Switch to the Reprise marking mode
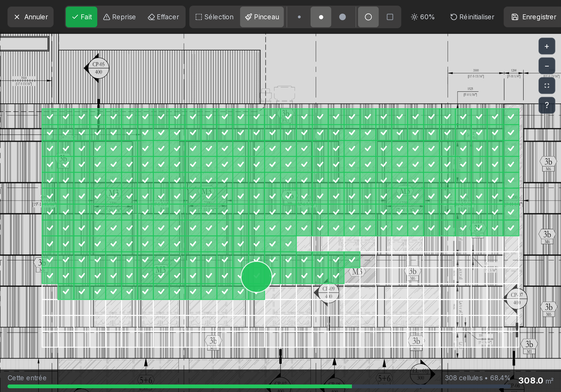 [119, 17]
